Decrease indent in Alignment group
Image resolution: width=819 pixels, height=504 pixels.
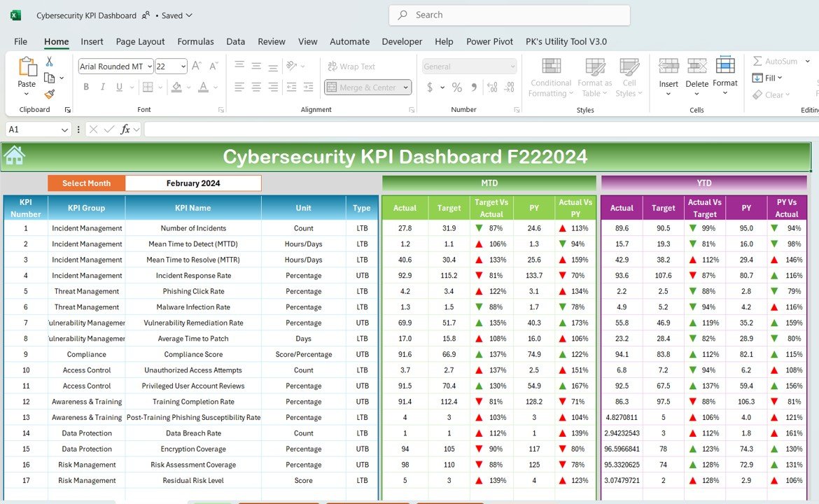(291, 87)
